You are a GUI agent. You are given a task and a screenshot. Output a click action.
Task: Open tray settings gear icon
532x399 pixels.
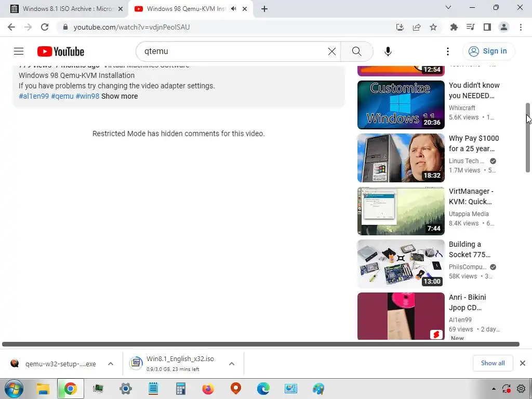click(x=521, y=389)
